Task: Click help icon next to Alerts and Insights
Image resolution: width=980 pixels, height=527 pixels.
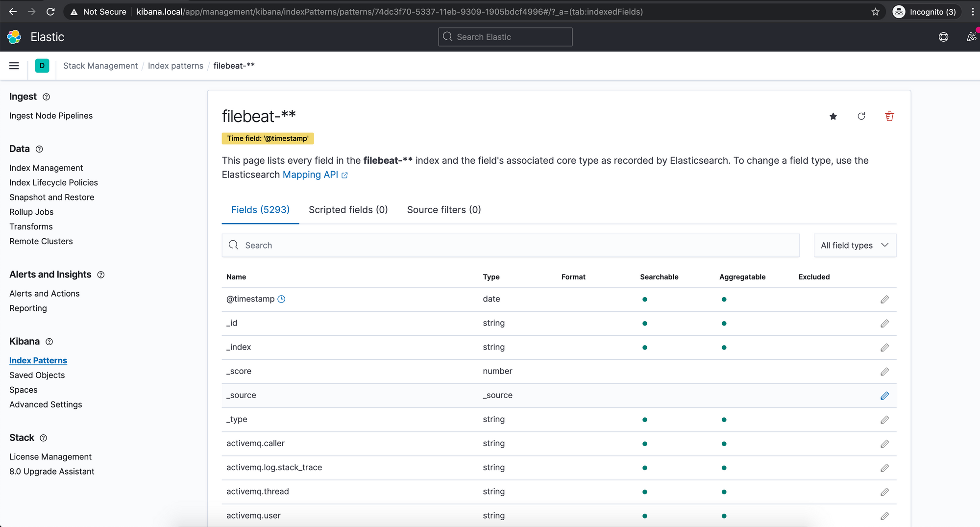Action: click(x=101, y=275)
